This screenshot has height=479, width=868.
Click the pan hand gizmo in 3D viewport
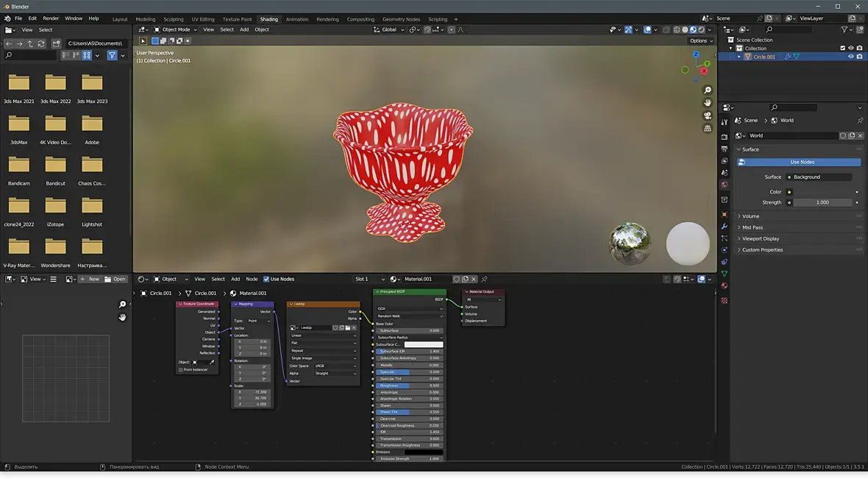point(708,103)
